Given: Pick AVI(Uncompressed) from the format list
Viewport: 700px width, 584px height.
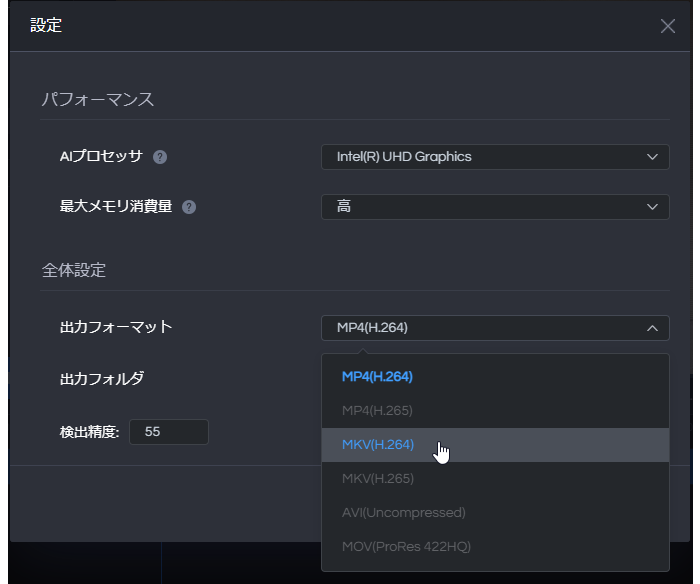Looking at the screenshot, I should pos(495,513).
